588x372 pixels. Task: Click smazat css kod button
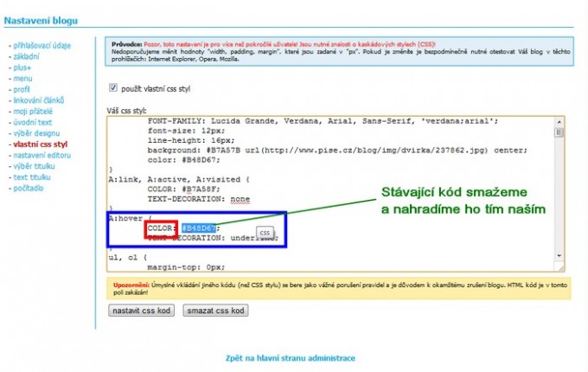pyautogui.click(x=215, y=311)
